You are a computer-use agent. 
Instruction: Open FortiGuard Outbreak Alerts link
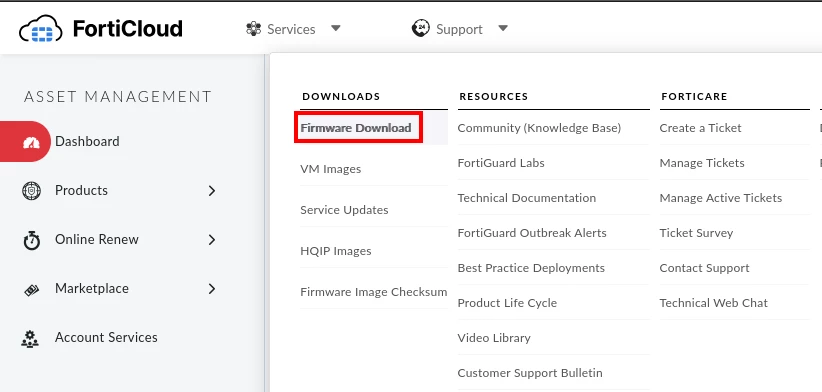pos(532,233)
